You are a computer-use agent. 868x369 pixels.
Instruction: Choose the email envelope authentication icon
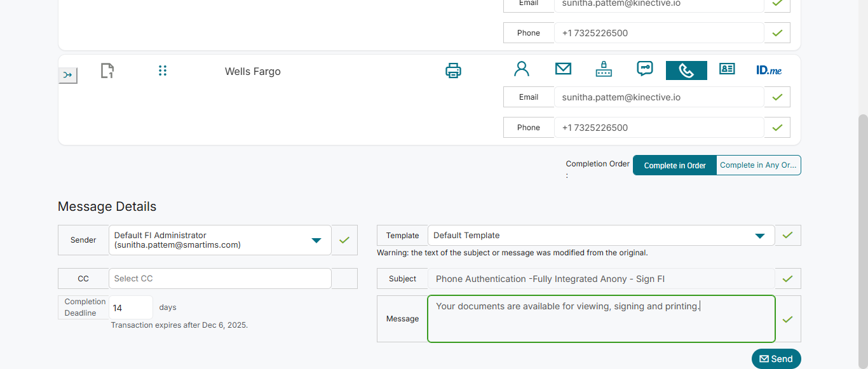pos(563,69)
